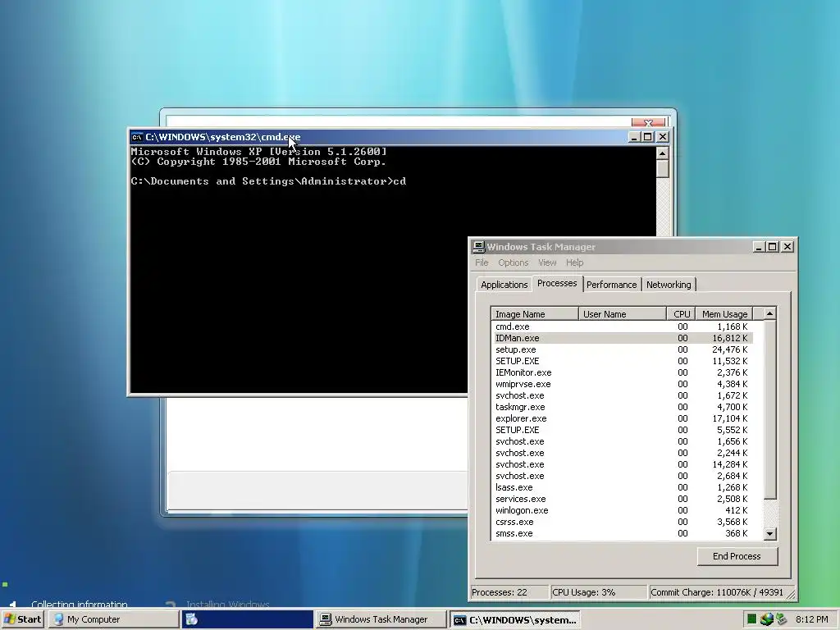Click the process list scrollbar thumb
Viewport: 840px width, 630px height.
tap(769, 410)
